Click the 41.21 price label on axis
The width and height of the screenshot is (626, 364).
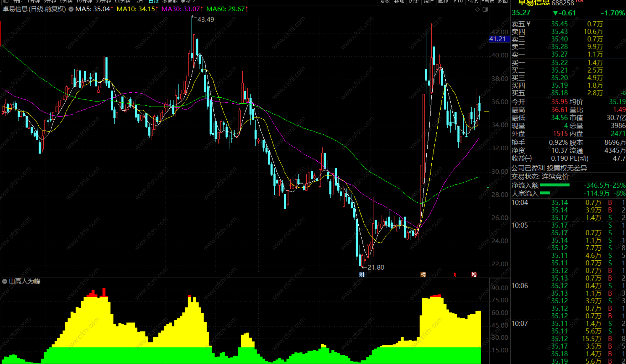(x=499, y=39)
